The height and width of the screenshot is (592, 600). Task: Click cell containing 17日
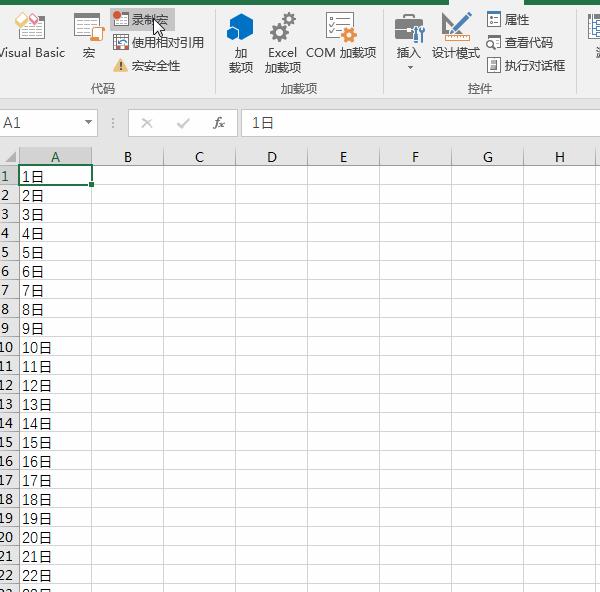55,479
